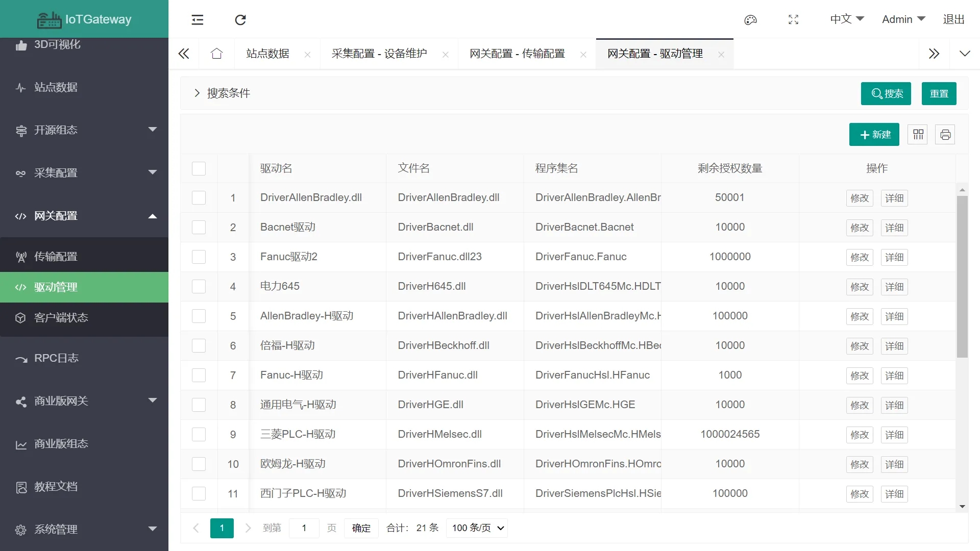Click 修改 for DriverAllenBradley.dll row
The width and height of the screenshot is (980, 551).
pyautogui.click(x=859, y=198)
